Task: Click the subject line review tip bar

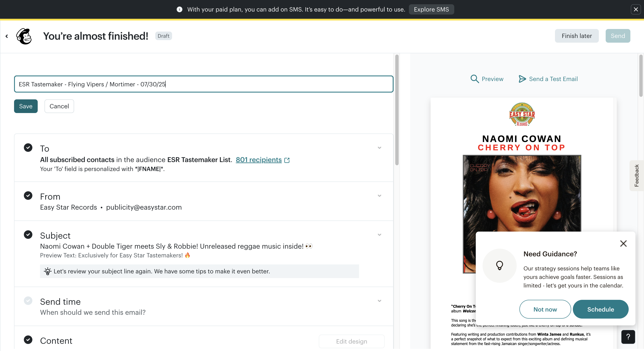Action: (200, 271)
